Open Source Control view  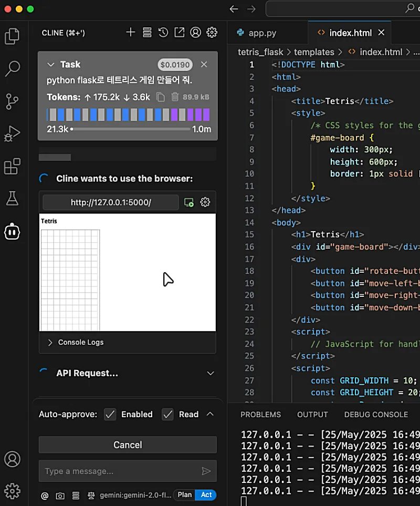(x=12, y=101)
